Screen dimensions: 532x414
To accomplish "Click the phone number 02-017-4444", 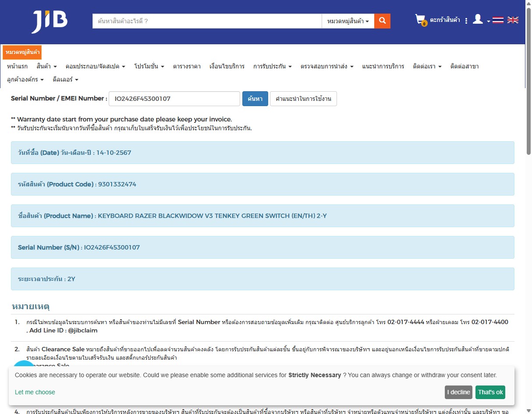I will coord(406,322).
